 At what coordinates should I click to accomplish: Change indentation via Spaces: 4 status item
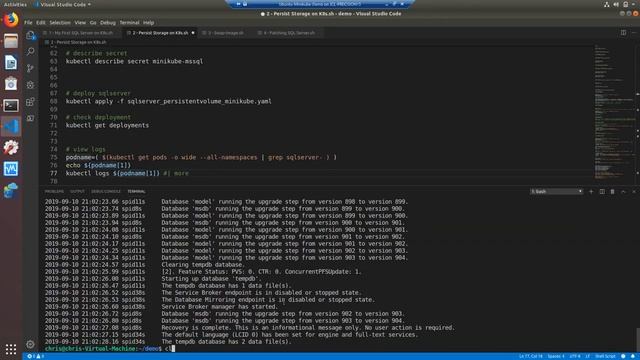[556, 356]
